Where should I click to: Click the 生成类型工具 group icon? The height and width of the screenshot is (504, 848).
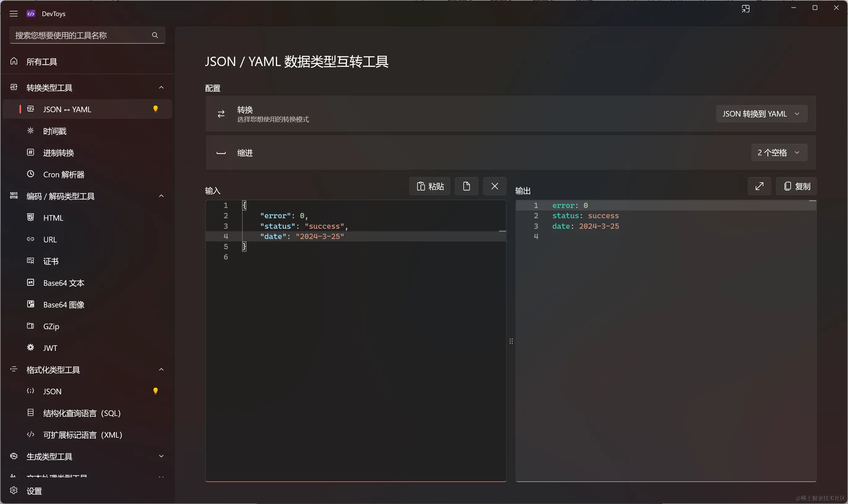tap(14, 456)
